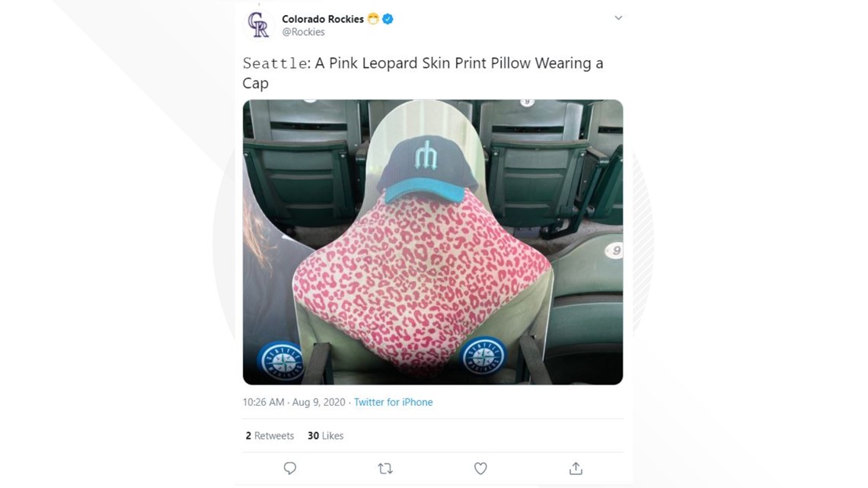Viewport: 868px width, 488px height.
Task: Open the Colorado Rockies display name
Action: pos(323,19)
